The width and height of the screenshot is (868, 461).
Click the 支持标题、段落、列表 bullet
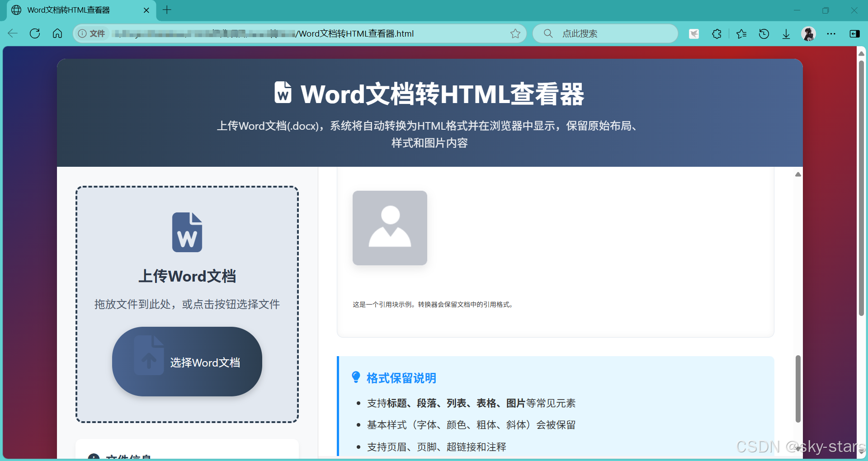(471, 403)
